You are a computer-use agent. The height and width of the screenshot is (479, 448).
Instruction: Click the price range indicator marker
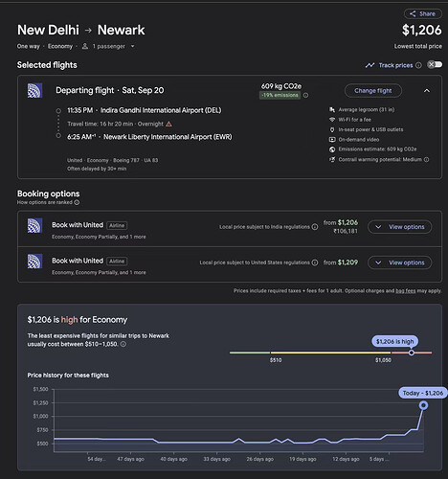[x=412, y=353]
